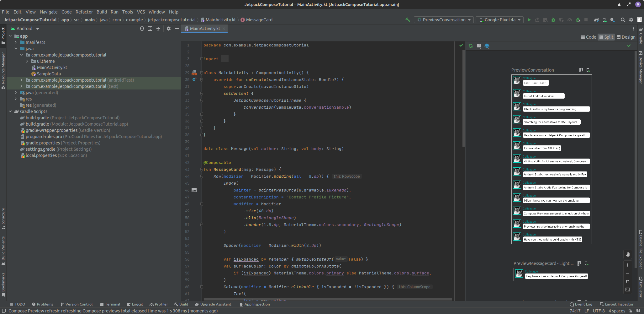Start interactive mode for PreviewConversation
644x314 pixels.
coord(581,70)
